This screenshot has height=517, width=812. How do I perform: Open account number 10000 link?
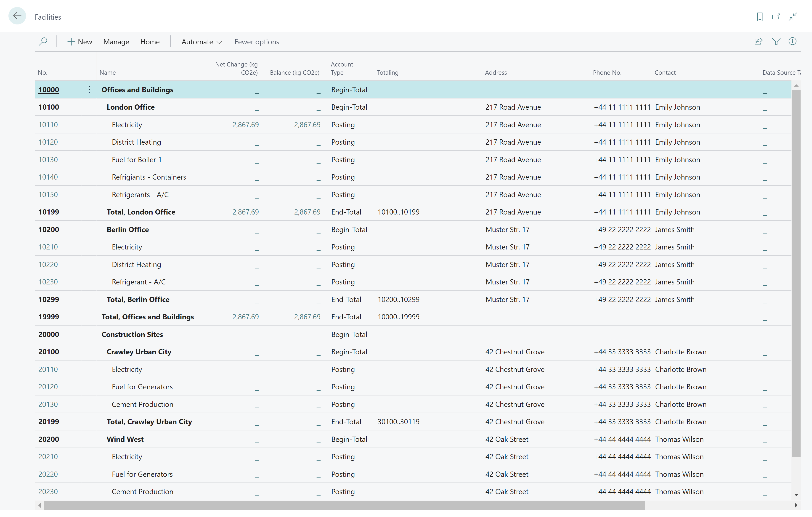click(x=49, y=90)
